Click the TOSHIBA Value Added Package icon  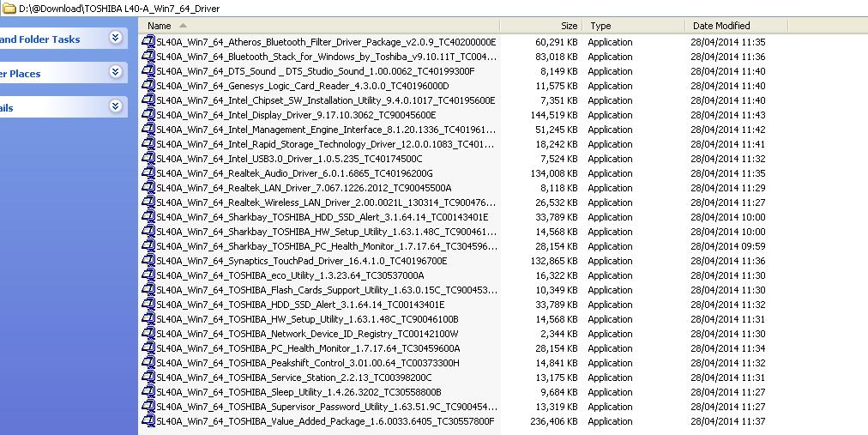pos(148,420)
